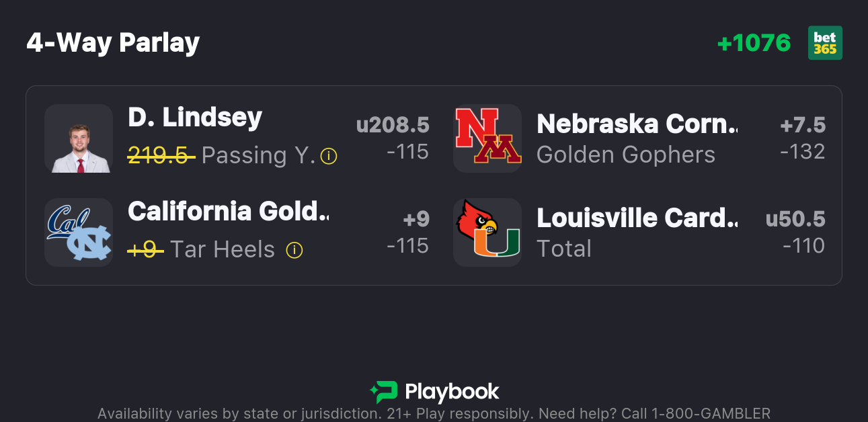Click the 4-Way Parlay title
This screenshot has height=422, width=868.
[113, 43]
